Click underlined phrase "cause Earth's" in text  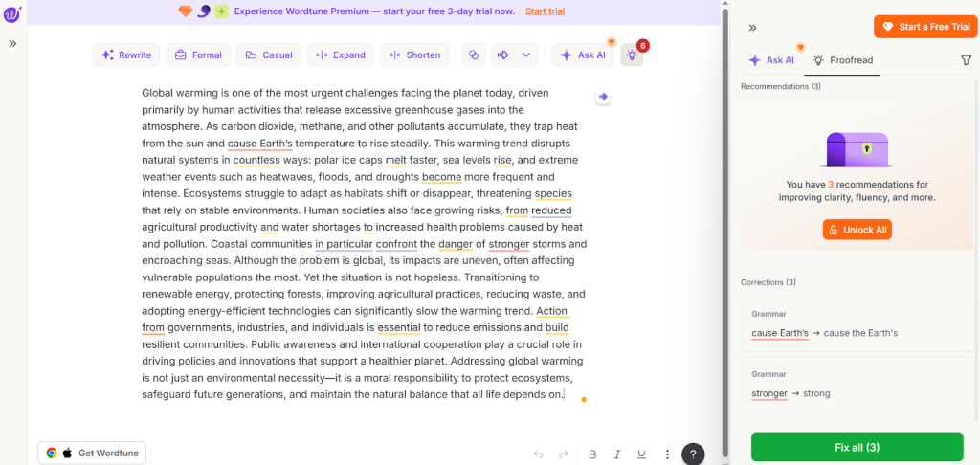pos(259,144)
